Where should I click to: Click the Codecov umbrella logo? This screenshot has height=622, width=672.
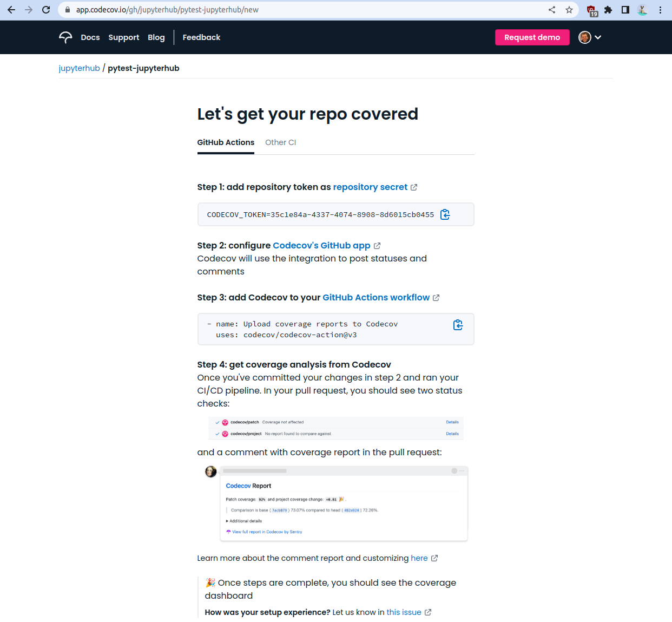point(65,37)
